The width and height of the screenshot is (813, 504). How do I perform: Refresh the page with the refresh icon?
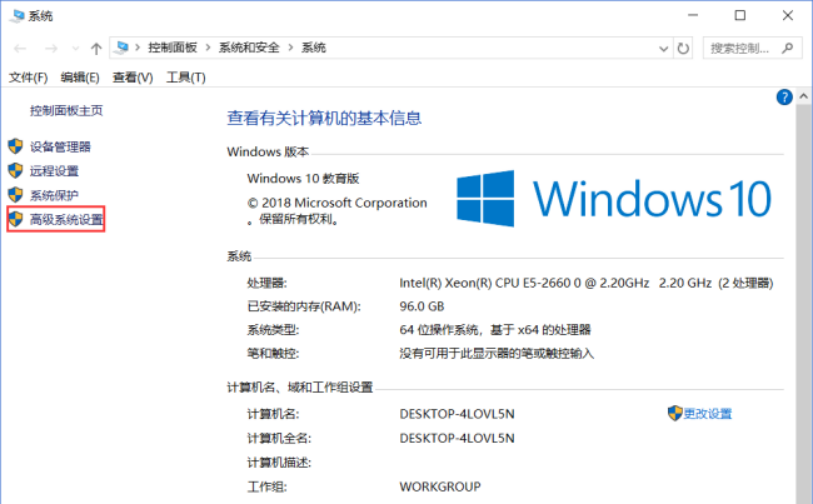pyautogui.click(x=683, y=49)
